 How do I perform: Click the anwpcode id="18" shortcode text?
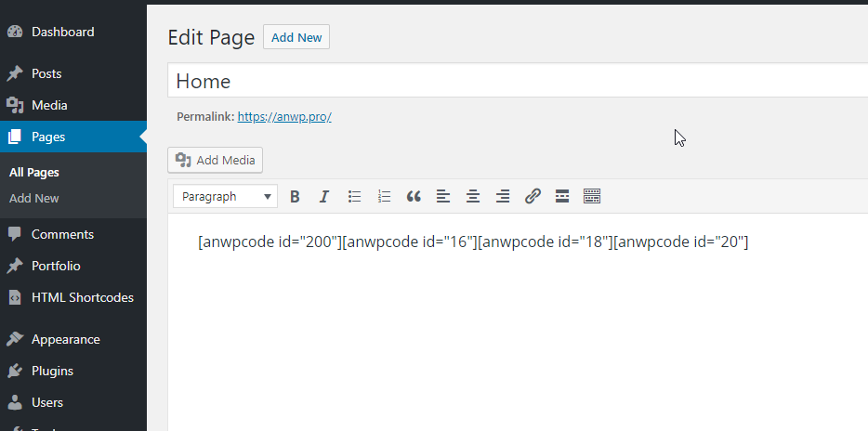pos(546,242)
